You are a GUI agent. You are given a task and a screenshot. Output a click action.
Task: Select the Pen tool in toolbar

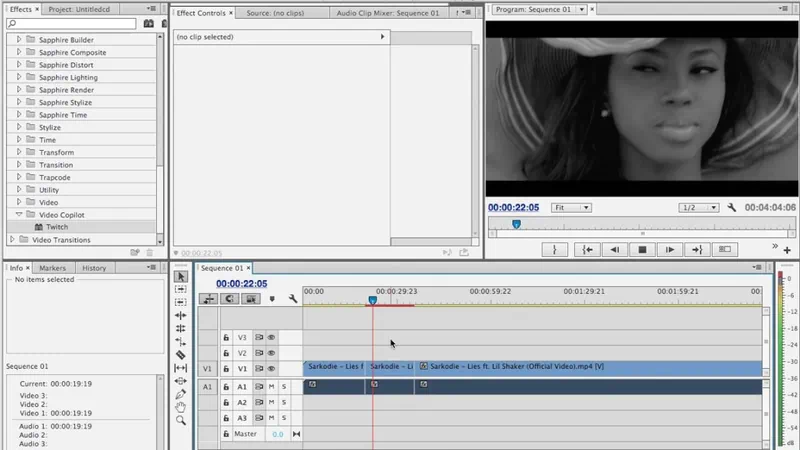coord(181,394)
